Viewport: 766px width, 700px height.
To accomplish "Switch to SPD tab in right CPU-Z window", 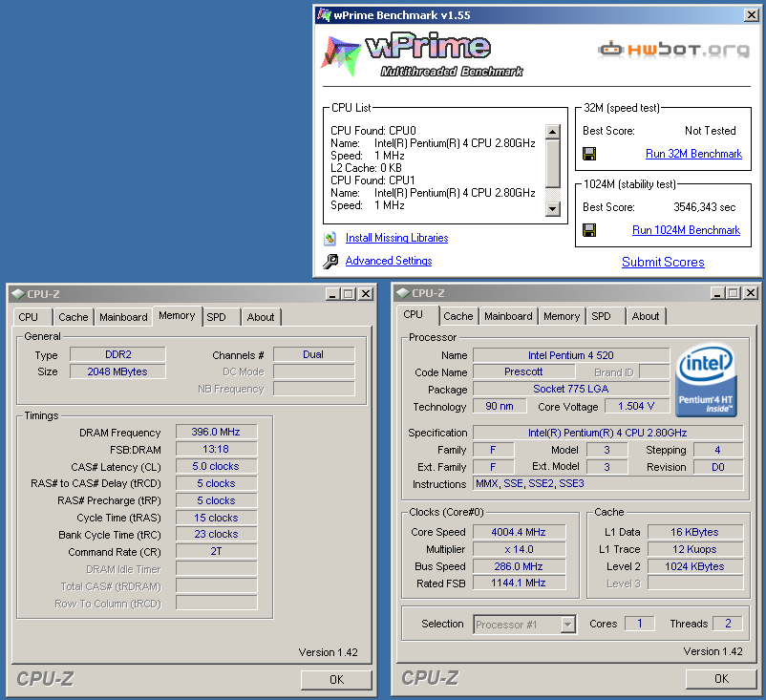I will pos(606,316).
